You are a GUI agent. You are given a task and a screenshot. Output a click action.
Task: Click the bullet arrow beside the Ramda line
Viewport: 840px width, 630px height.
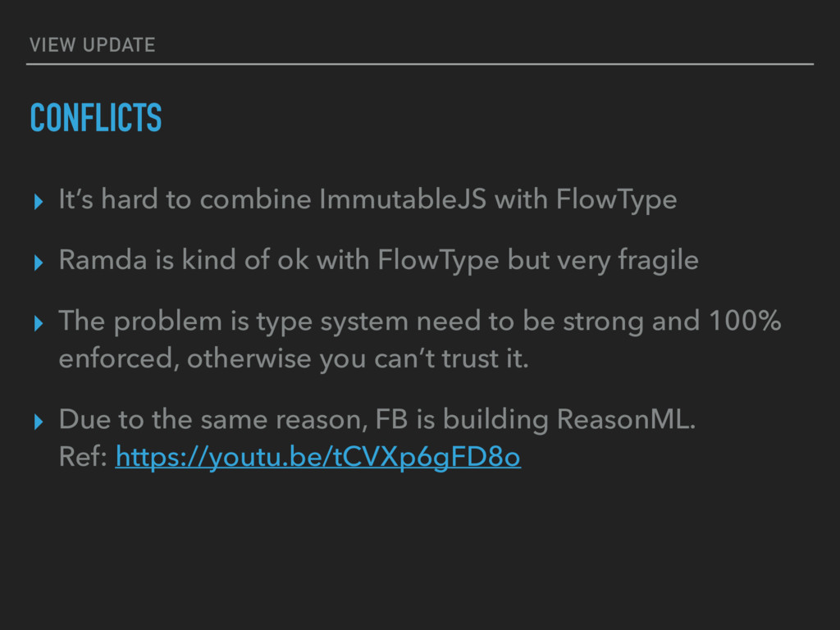pos(38,262)
